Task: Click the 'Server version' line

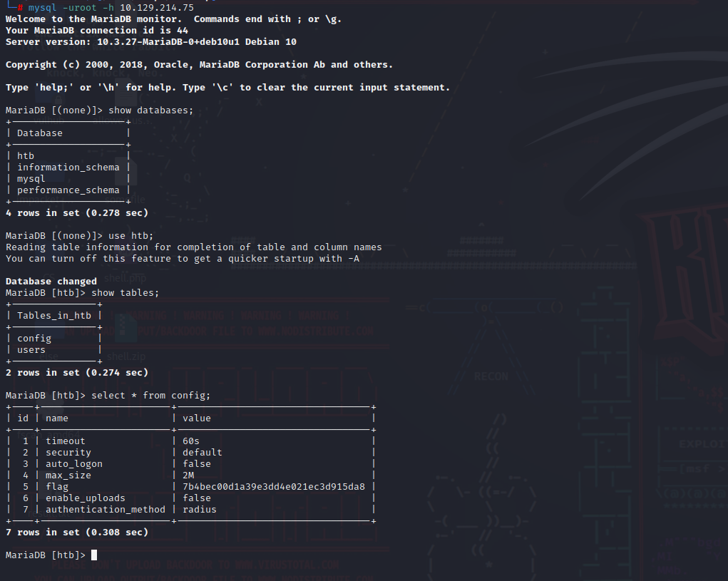Action: tap(150, 41)
